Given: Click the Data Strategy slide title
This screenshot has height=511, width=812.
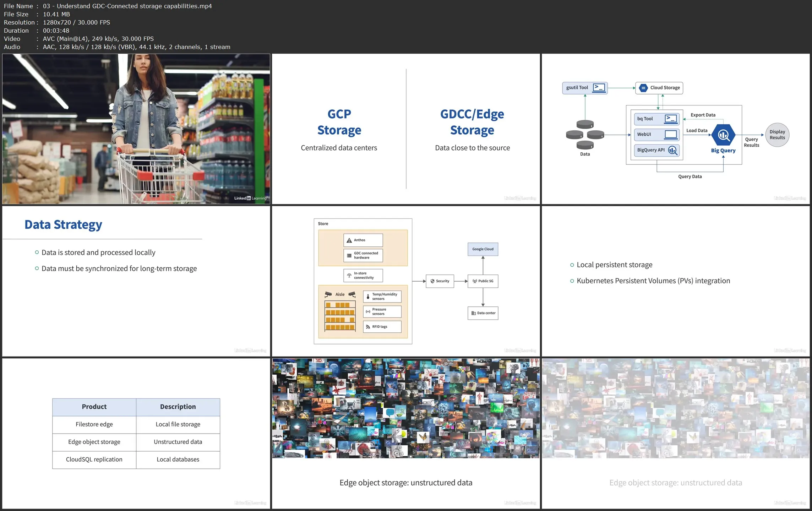Looking at the screenshot, I should click(63, 224).
